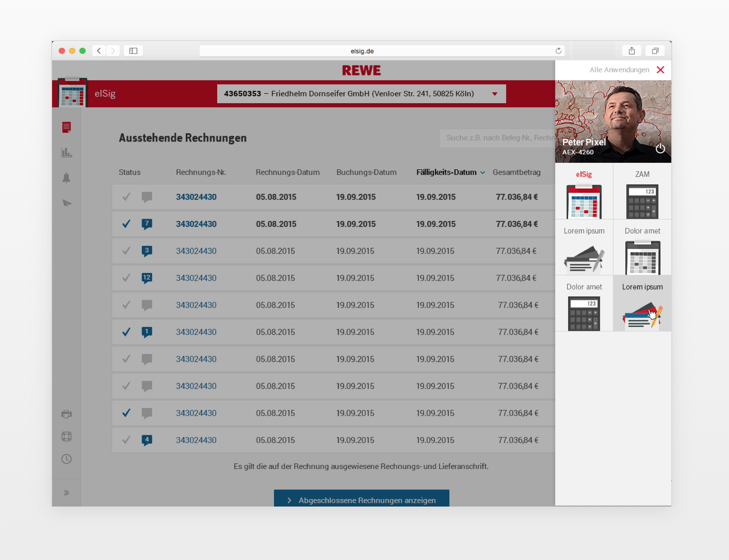
Task: Open comment bubble with 1 message
Action: 147,332
